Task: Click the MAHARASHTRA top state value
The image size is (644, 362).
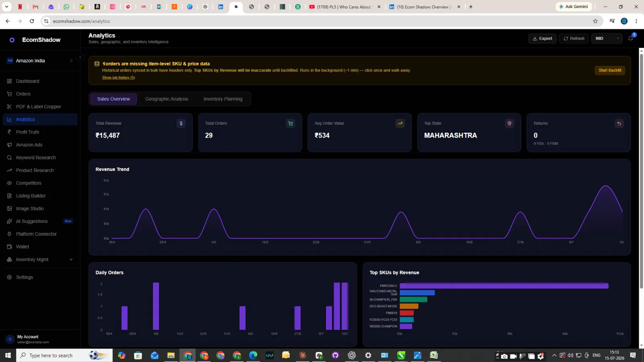Action: (x=450, y=136)
